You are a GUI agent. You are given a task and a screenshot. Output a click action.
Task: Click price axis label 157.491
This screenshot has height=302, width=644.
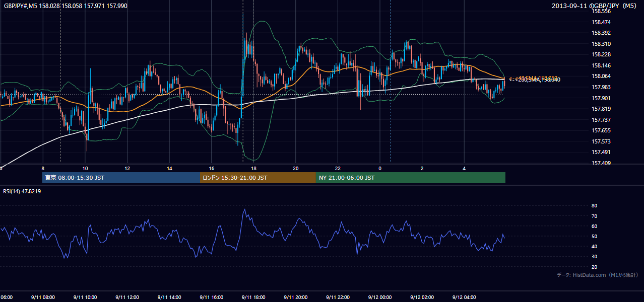point(601,152)
